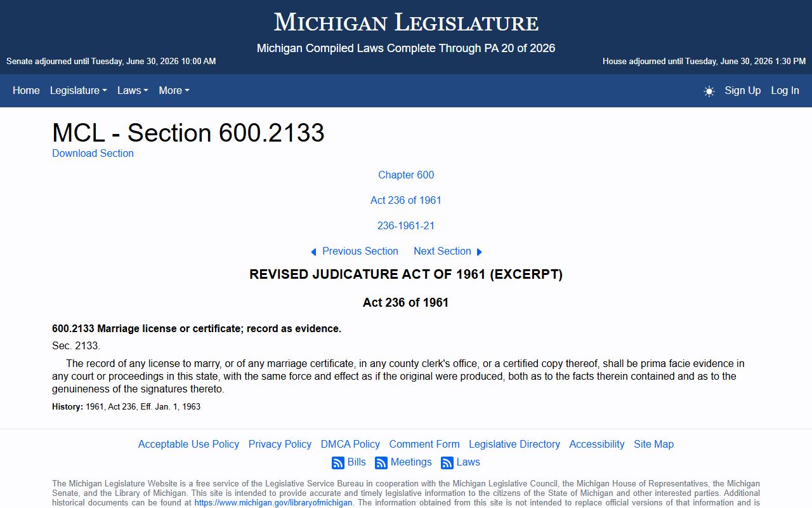Open the michigan.gov/libraryofmichigan URL link

pos(273,502)
